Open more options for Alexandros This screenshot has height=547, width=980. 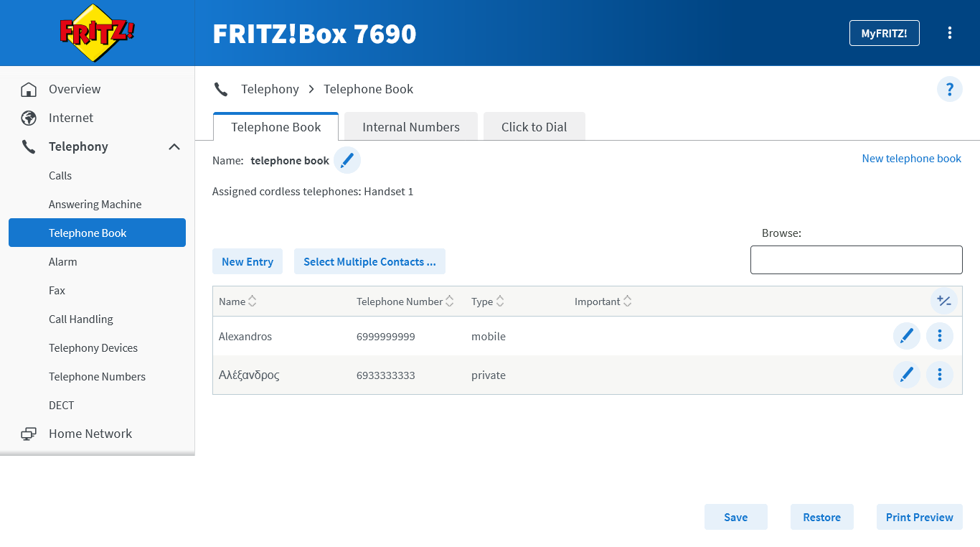(x=940, y=336)
